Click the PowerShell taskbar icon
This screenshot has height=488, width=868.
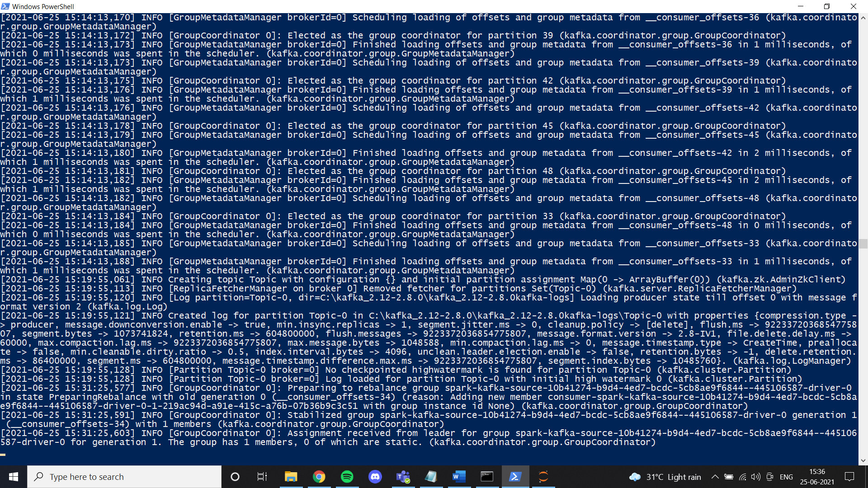(x=514, y=476)
